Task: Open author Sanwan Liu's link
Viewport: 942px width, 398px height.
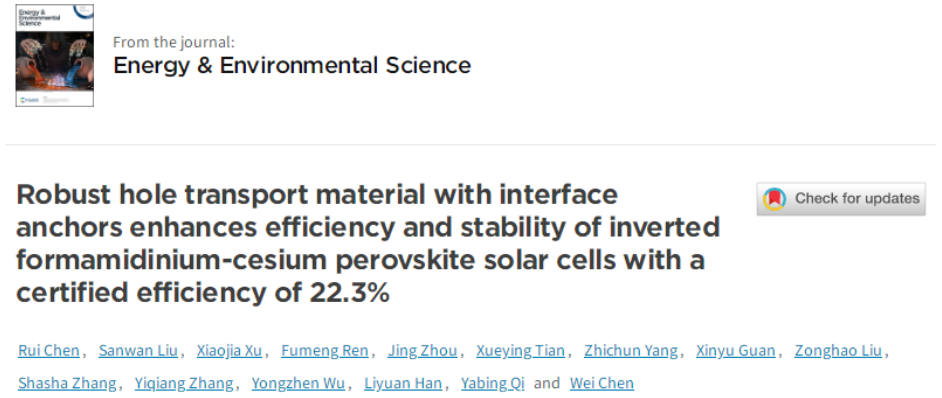Action: [x=138, y=351]
